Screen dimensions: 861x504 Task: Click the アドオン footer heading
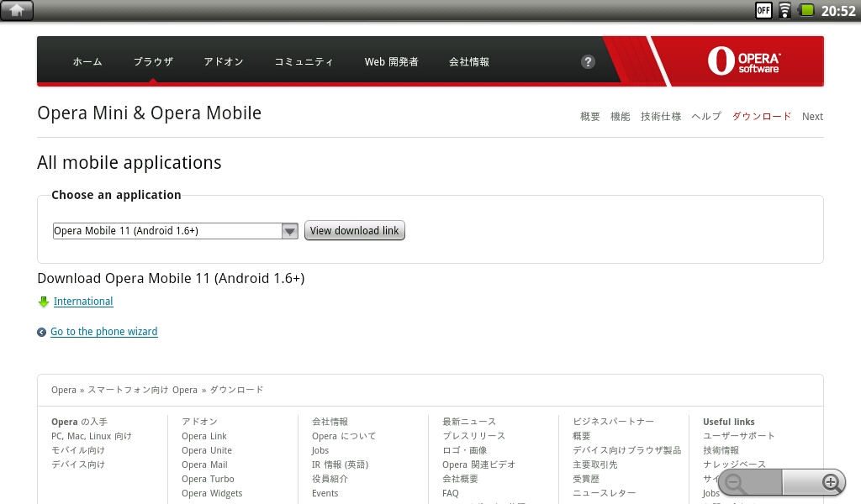coord(200,422)
